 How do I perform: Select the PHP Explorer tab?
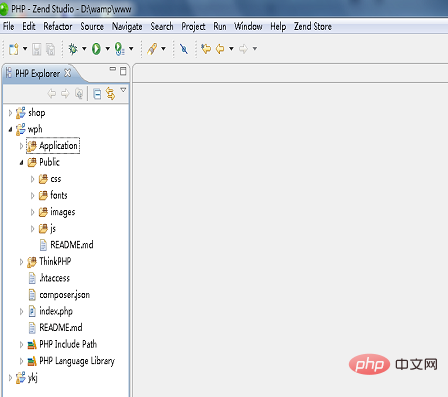tap(38, 73)
